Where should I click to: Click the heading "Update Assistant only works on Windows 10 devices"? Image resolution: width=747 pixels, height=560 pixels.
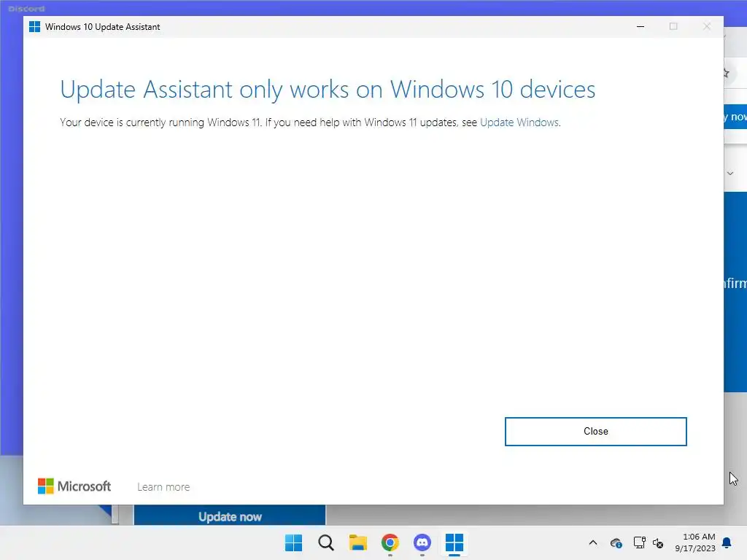click(x=328, y=90)
